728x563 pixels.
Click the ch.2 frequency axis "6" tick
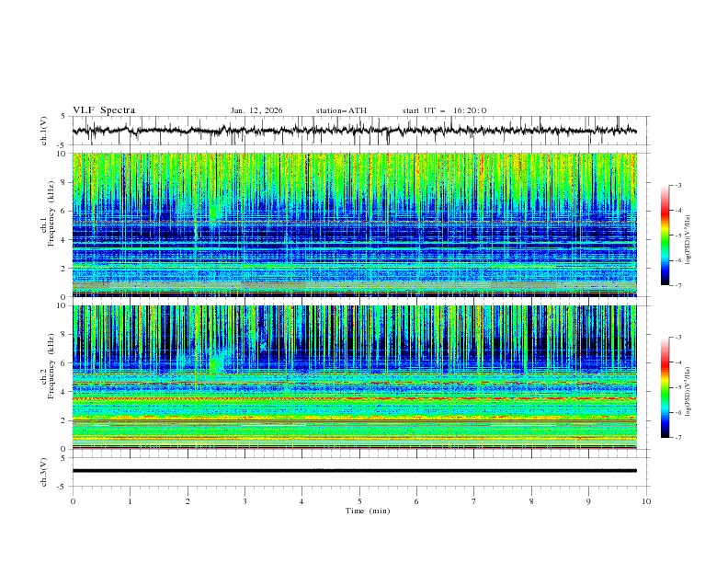coord(64,363)
